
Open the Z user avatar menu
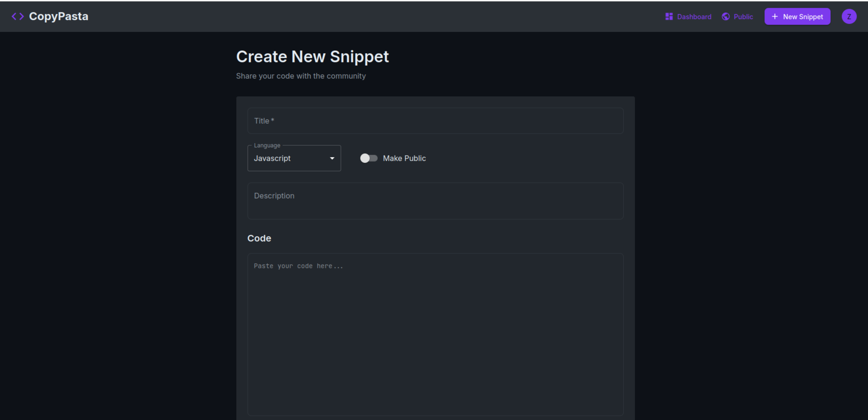(849, 17)
